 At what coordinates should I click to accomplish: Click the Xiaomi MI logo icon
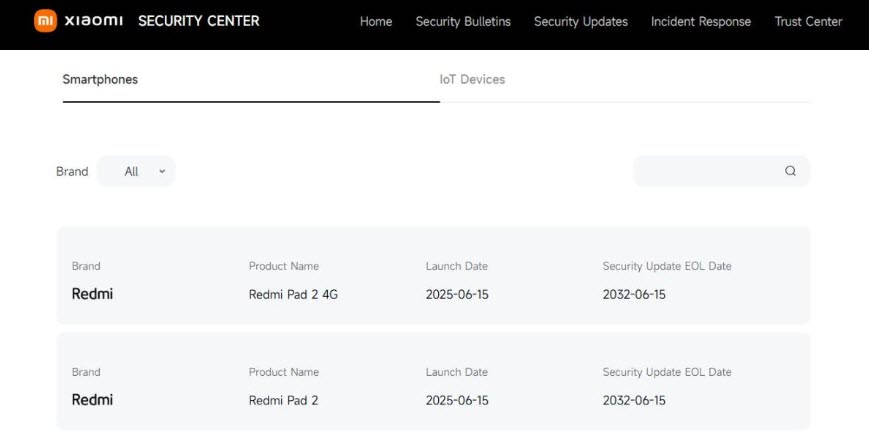45,21
